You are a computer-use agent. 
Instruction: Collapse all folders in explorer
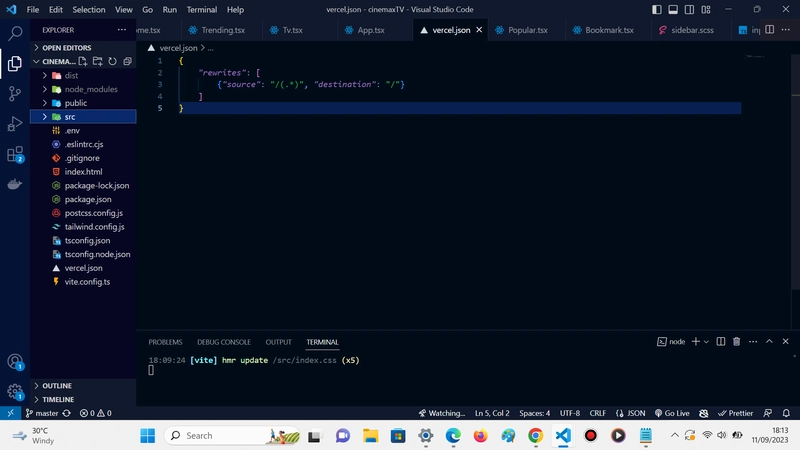pyautogui.click(x=127, y=61)
